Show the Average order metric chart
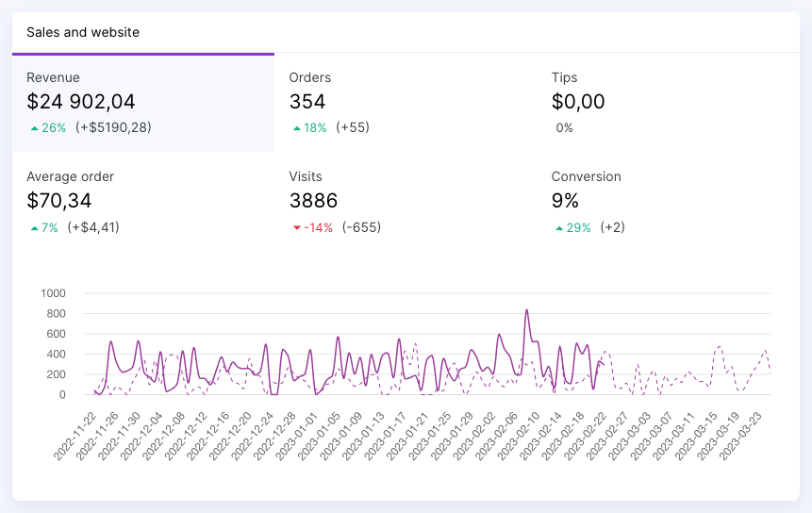Viewport: 812px width, 513px height. (x=142, y=201)
